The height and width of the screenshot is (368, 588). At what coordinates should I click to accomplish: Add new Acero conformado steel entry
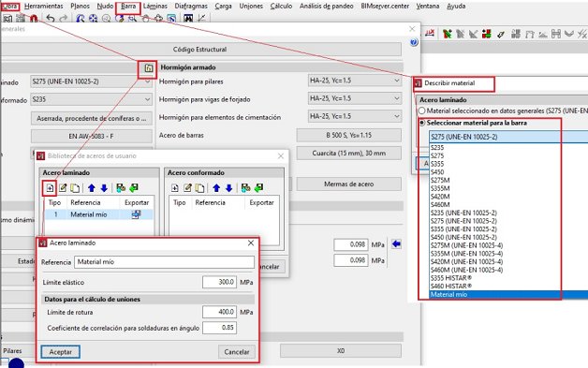click(175, 188)
